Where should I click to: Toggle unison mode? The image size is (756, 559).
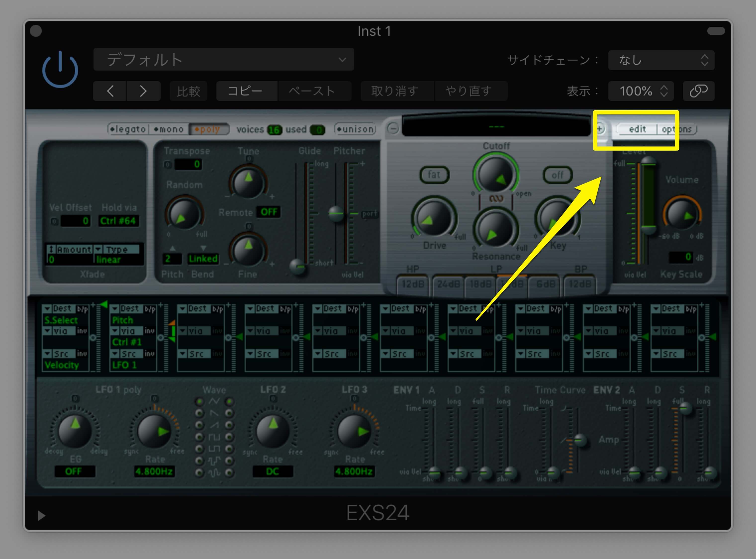click(x=355, y=129)
